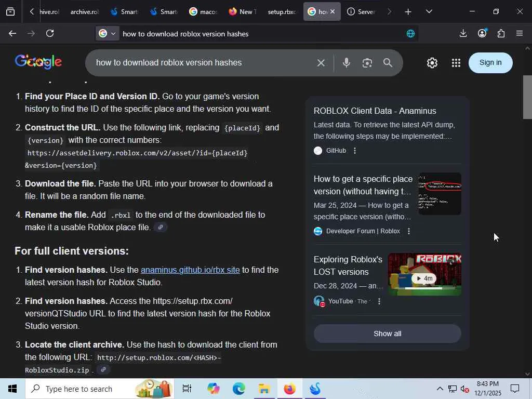Open the Google apps grid
The image size is (532, 399).
[x=456, y=63]
